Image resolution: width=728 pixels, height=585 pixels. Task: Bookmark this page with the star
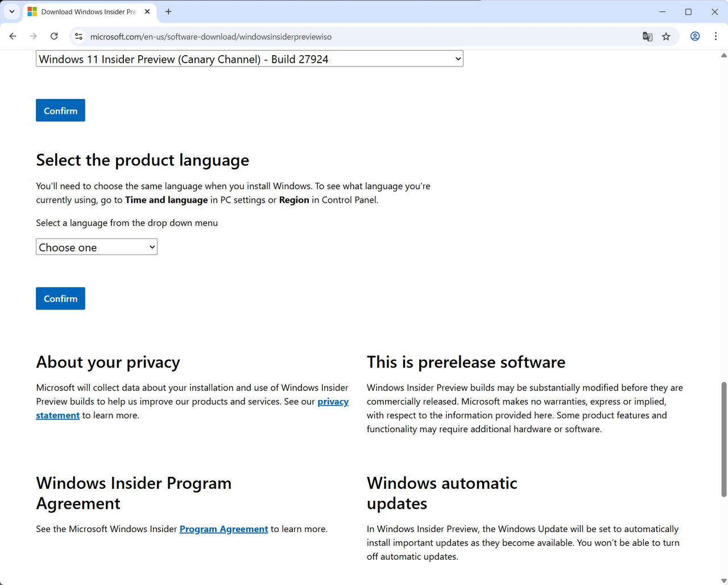666,36
